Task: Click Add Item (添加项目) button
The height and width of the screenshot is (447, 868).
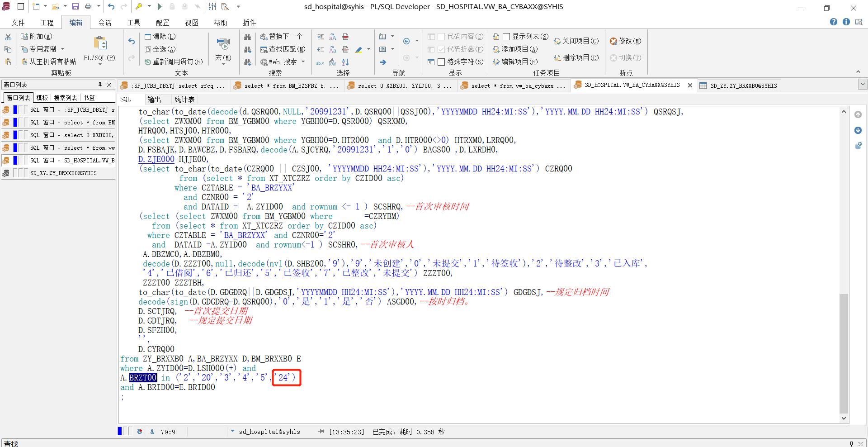Action: [x=515, y=49]
